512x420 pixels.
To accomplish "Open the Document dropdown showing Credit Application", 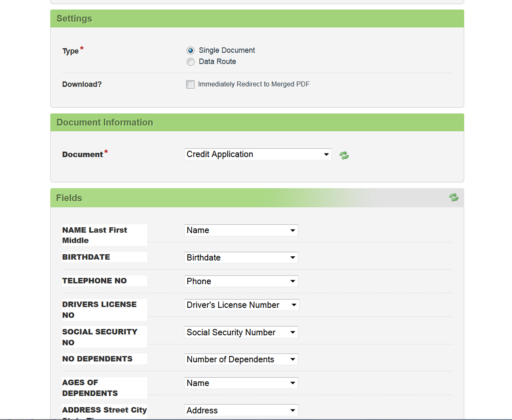I will pos(258,154).
